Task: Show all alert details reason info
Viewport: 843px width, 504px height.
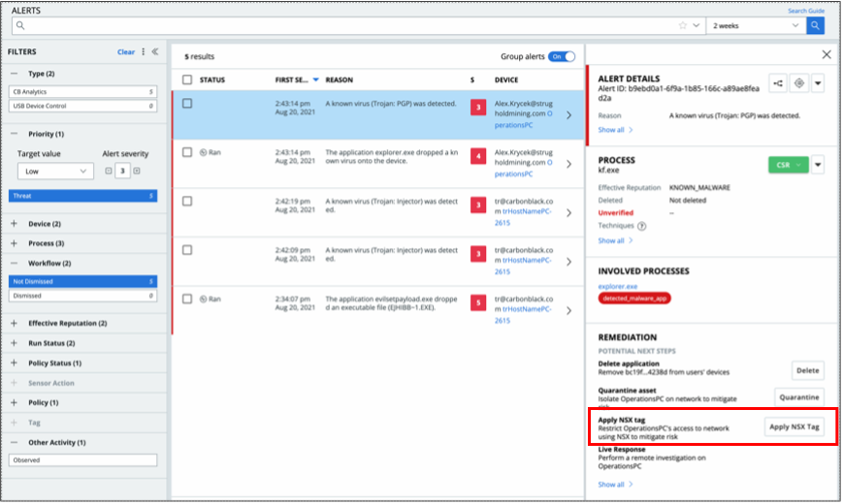Action: [x=615, y=130]
